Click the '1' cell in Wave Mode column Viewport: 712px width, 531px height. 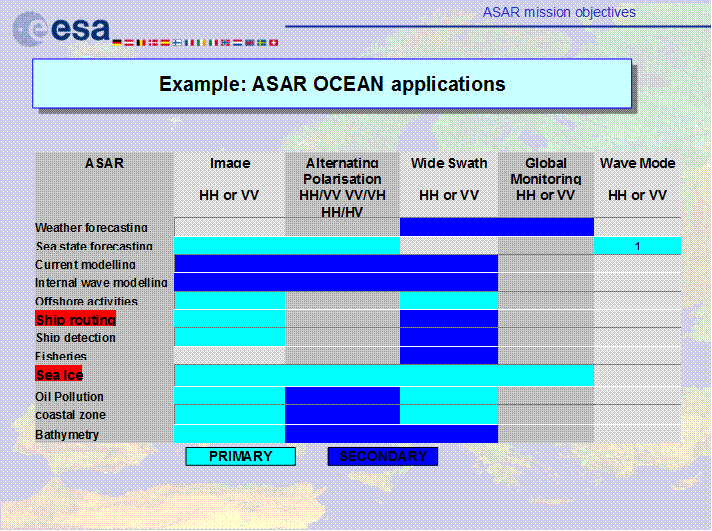pyautogui.click(x=637, y=246)
